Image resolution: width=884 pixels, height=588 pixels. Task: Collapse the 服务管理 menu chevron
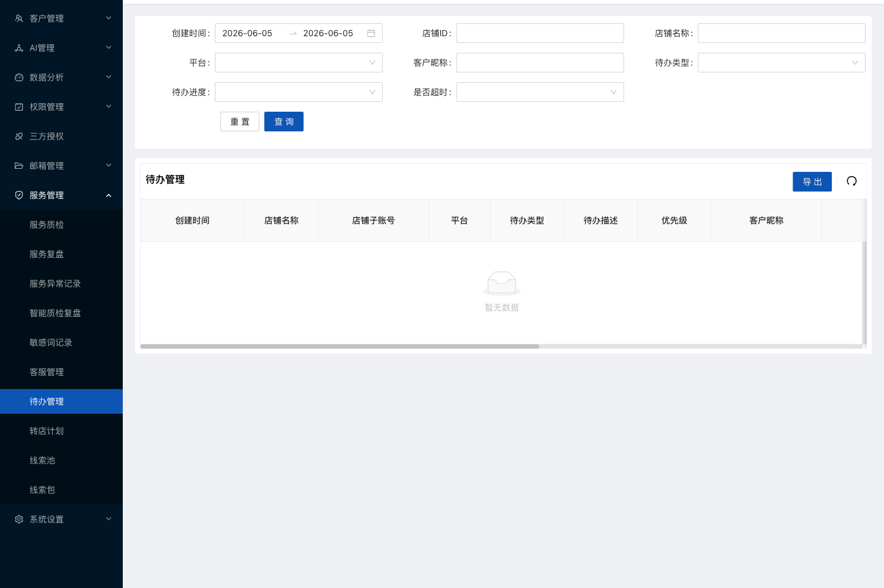tap(109, 195)
